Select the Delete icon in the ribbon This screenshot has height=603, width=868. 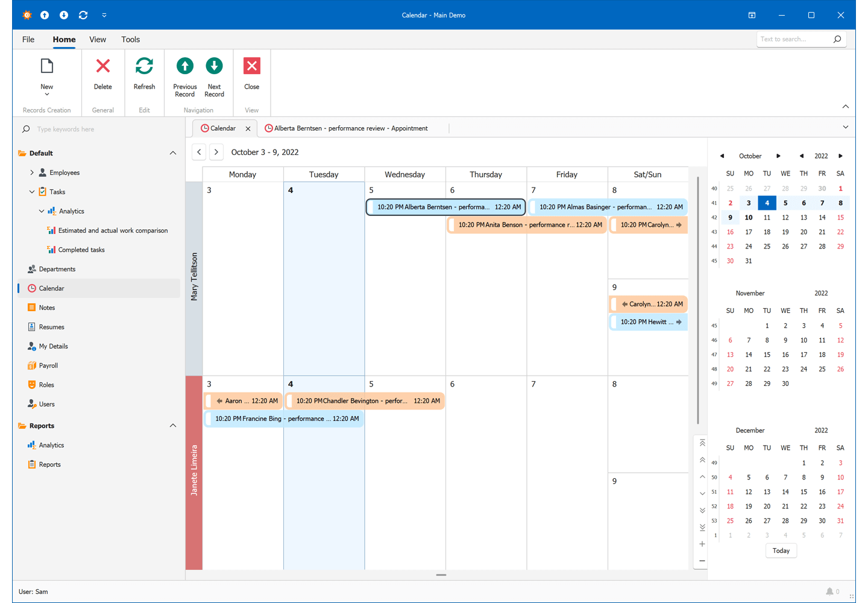[x=102, y=66]
